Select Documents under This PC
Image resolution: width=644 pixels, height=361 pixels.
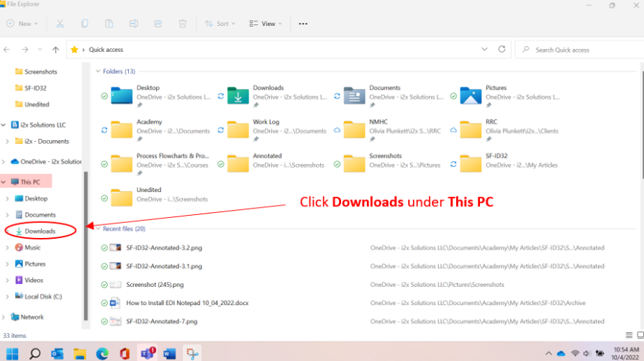pos(40,215)
